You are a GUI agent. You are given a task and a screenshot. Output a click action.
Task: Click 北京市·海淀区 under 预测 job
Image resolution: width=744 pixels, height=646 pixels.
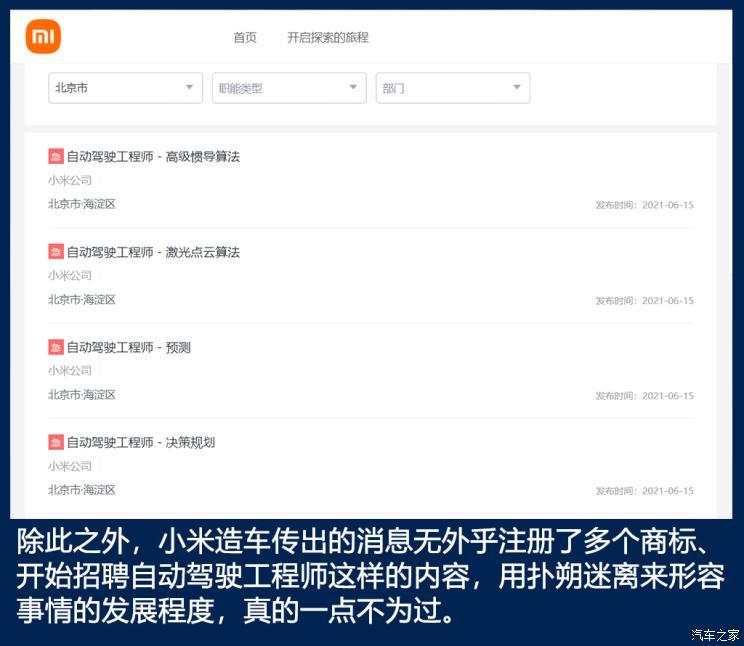82,395
